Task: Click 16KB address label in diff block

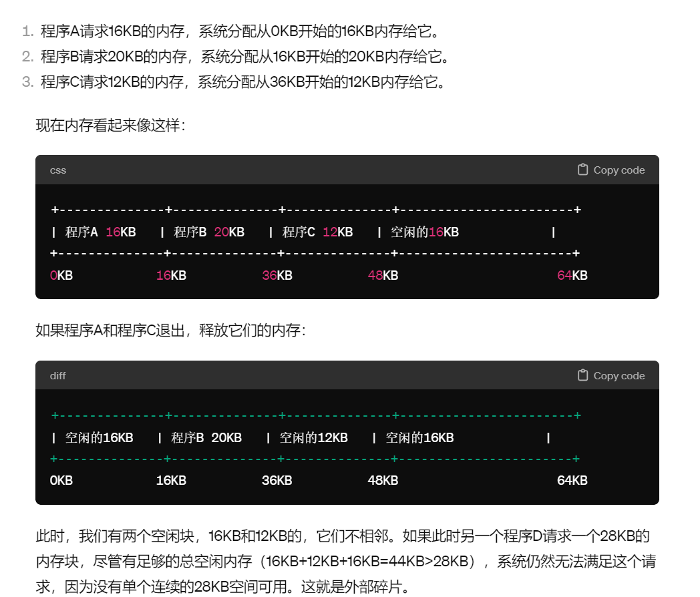Action: coord(171,481)
